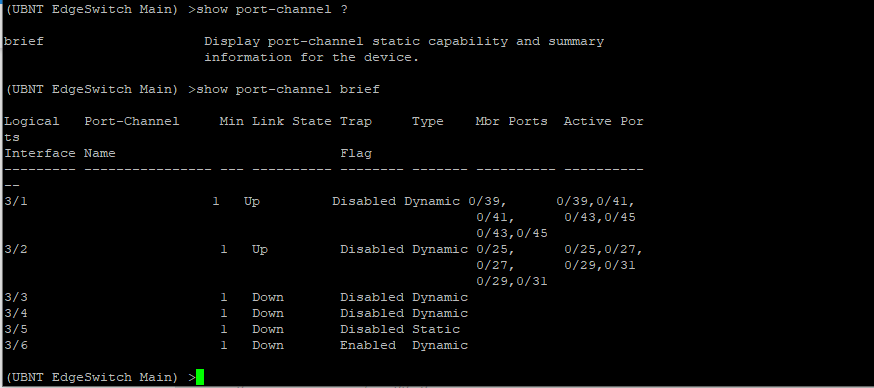
Task: Click the 3/2 logical interface entry
Action: click(16, 249)
